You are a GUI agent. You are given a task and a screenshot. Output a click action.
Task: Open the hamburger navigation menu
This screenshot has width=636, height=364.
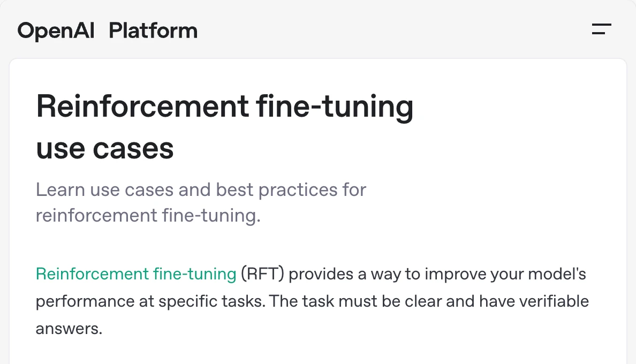click(602, 29)
